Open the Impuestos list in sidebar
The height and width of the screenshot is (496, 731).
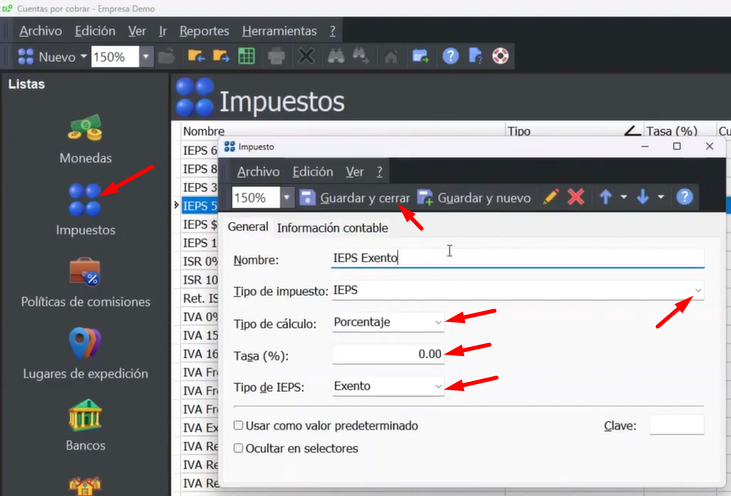(85, 210)
